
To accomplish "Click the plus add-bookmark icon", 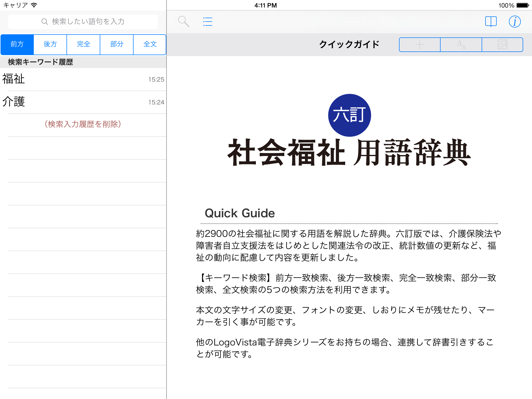I will (420, 45).
